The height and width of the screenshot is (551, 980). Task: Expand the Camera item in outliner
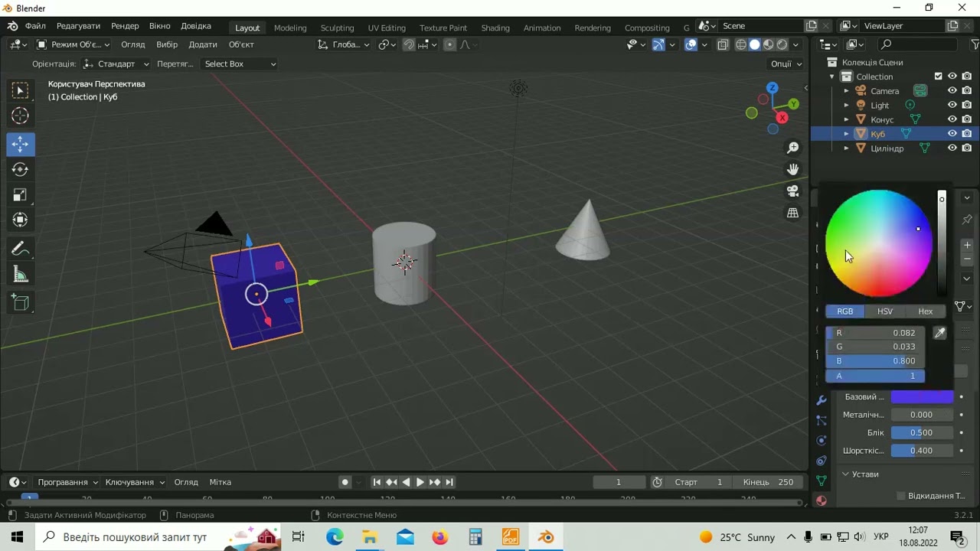click(x=847, y=91)
